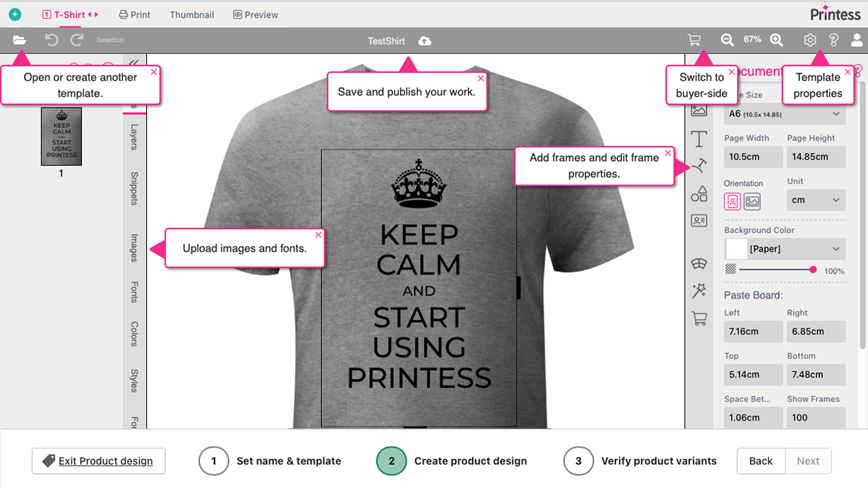Image resolution: width=868 pixels, height=488 pixels.
Task: Go to step 3 Verify product variants
Action: click(x=640, y=461)
